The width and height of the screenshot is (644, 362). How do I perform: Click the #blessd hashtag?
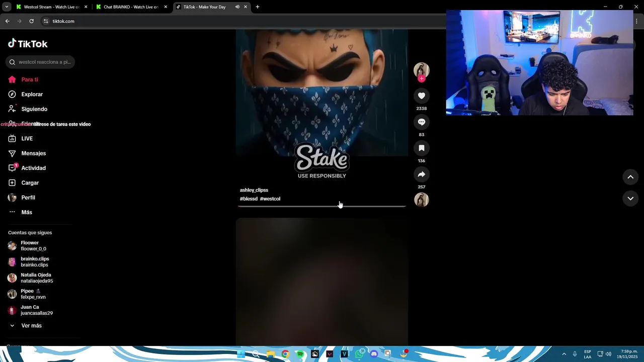point(249,199)
